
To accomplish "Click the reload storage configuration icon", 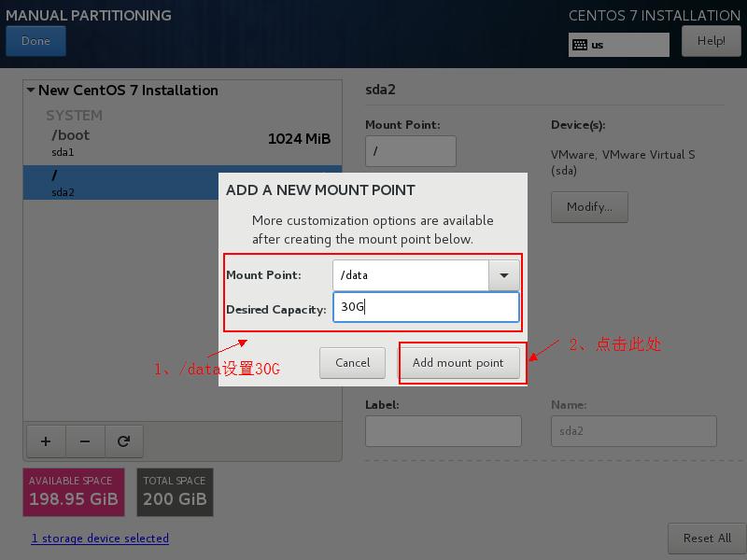I will coord(123,441).
